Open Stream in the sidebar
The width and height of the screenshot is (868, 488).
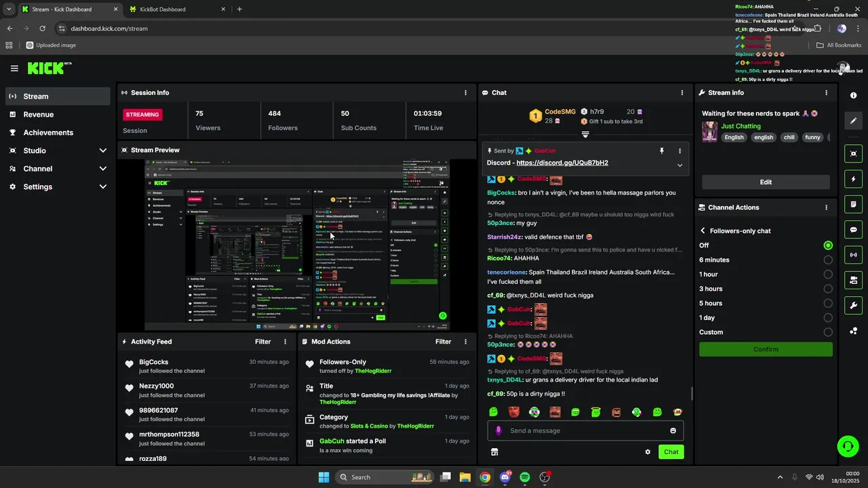point(58,96)
